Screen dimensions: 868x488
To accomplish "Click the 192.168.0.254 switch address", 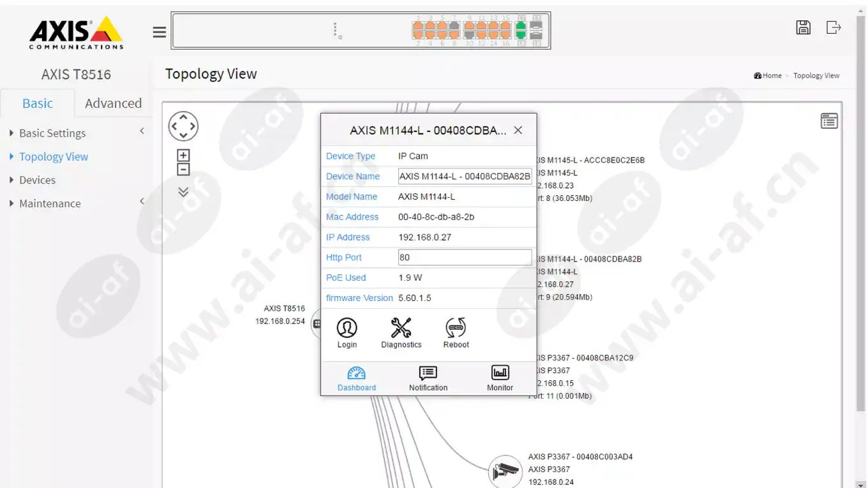I will [x=280, y=322].
